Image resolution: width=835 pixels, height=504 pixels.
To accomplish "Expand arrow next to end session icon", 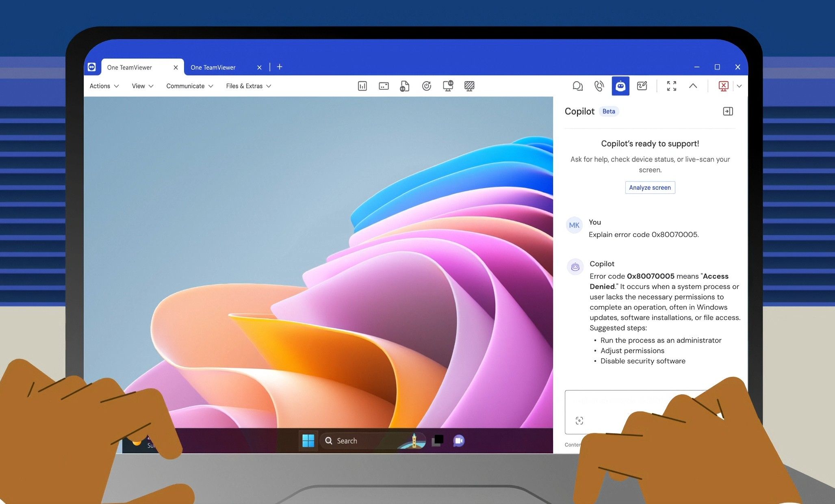I will click(x=739, y=86).
